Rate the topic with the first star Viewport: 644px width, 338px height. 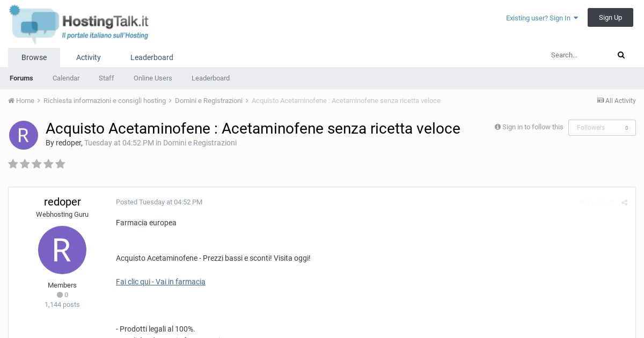coord(13,164)
